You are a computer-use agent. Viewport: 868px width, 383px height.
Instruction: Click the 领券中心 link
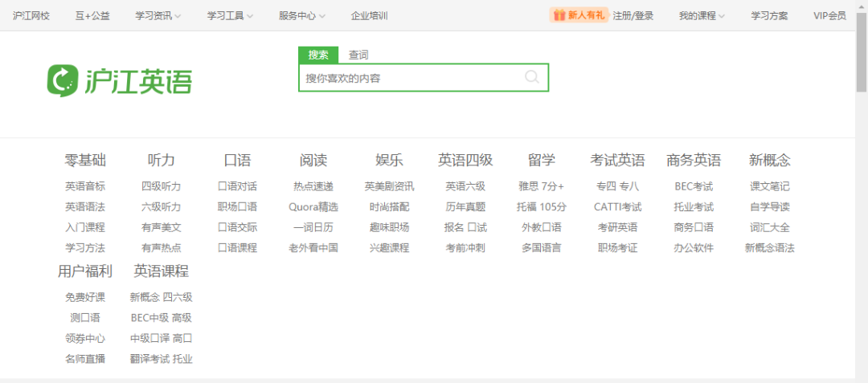pos(85,338)
